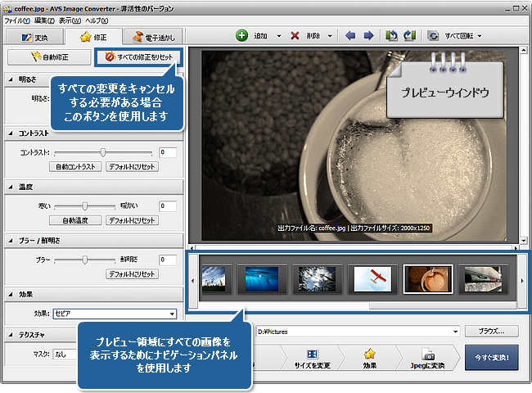Collapse the ブラー / 鮮明さ section
The image size is (532, 393).
tap(10, 240)
